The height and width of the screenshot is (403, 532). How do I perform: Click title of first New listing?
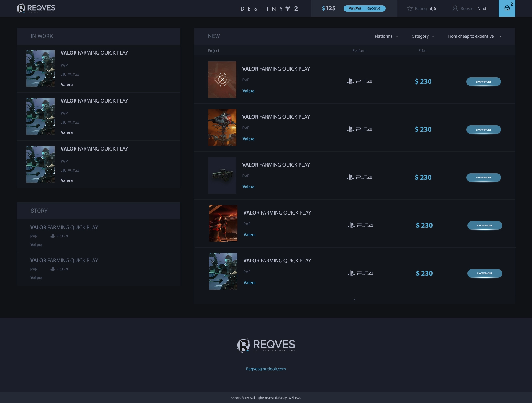276,69
